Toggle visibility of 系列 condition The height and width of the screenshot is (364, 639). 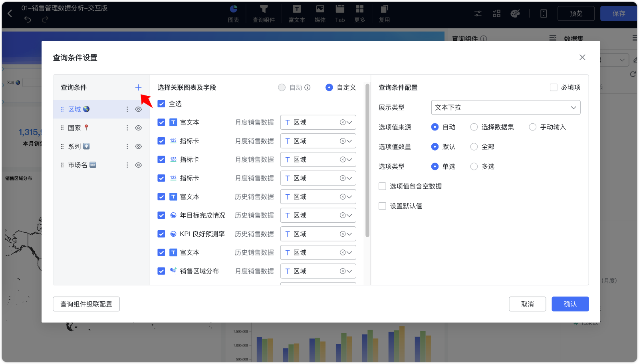[x=139, y=146]
